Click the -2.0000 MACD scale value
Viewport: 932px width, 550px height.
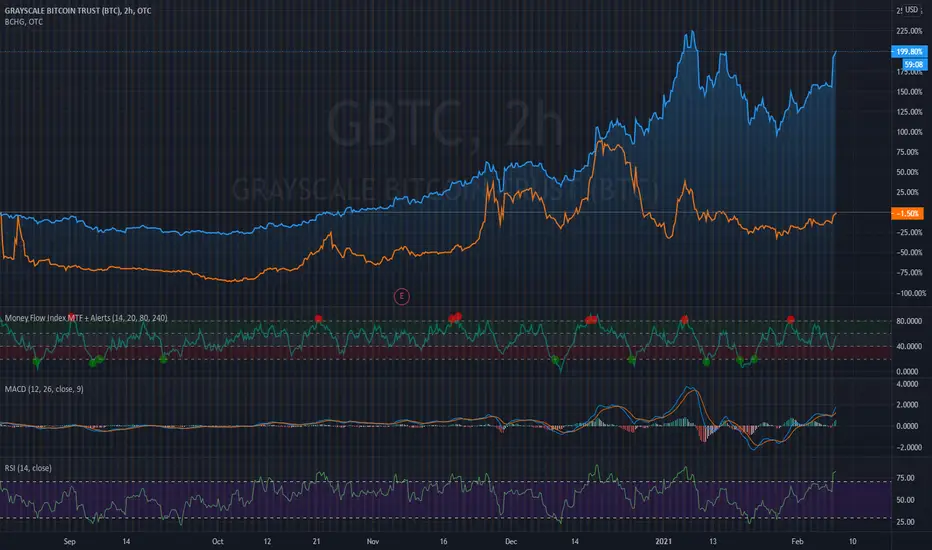click(x=907, y=448)
